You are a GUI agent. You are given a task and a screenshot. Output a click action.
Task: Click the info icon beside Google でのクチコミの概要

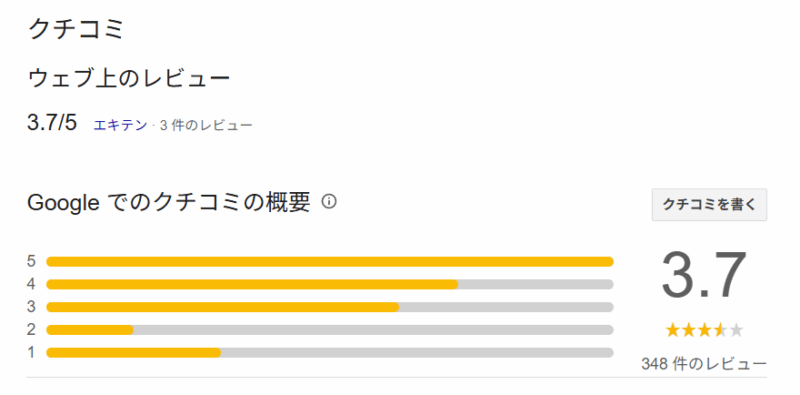(x=329, y=202)
